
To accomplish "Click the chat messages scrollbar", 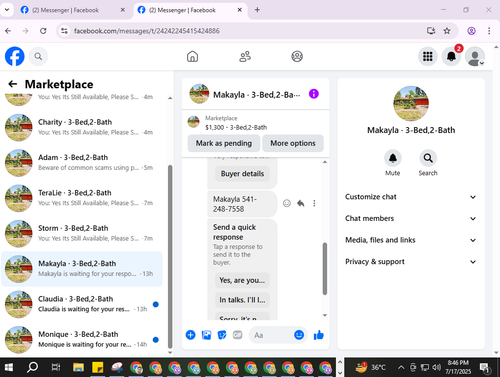I will pyautogui.click(x=325, y=269).
